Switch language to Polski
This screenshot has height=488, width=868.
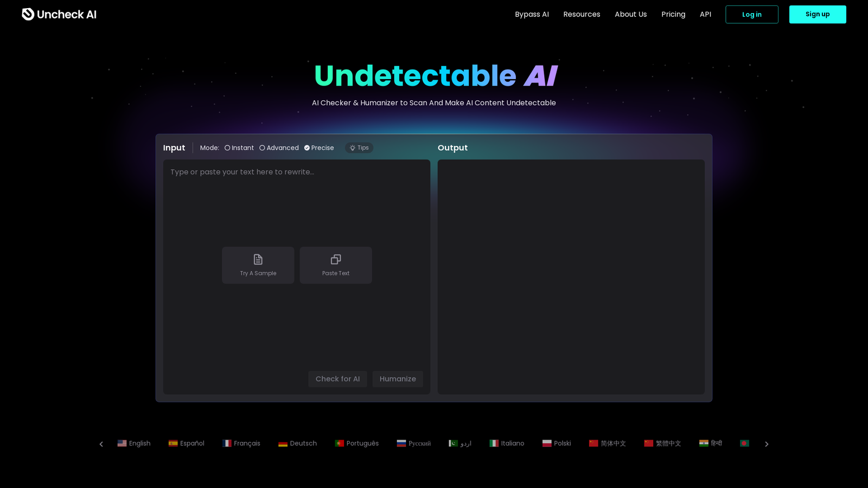(x=557, y=444)
